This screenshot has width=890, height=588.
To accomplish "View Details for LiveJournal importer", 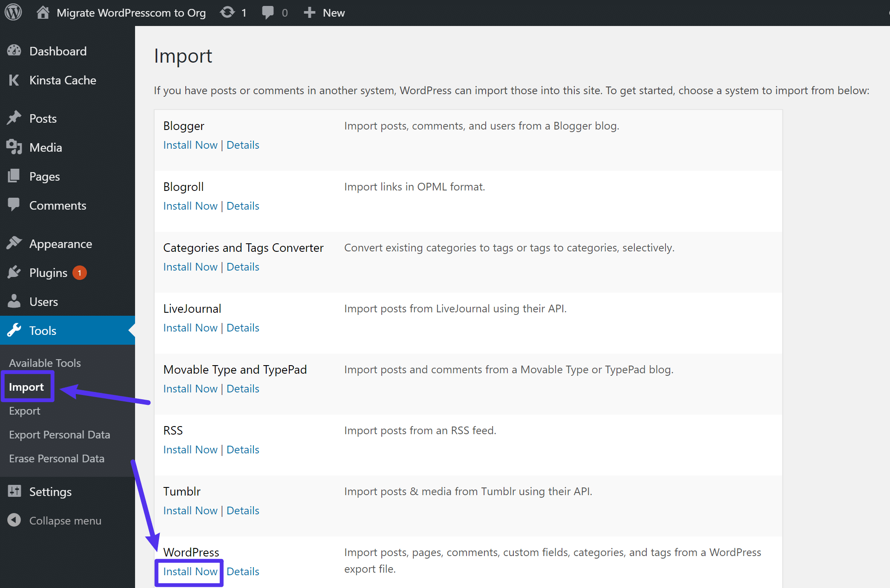I will (243, 327).
